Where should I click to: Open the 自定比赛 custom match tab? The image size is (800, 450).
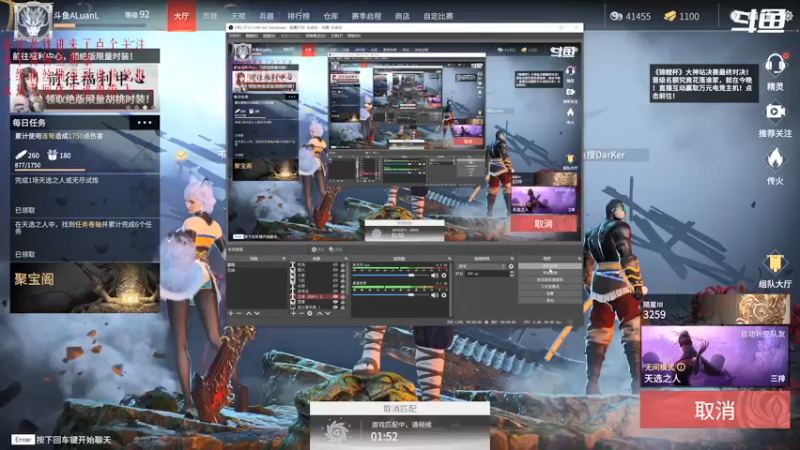coord(438,16)
